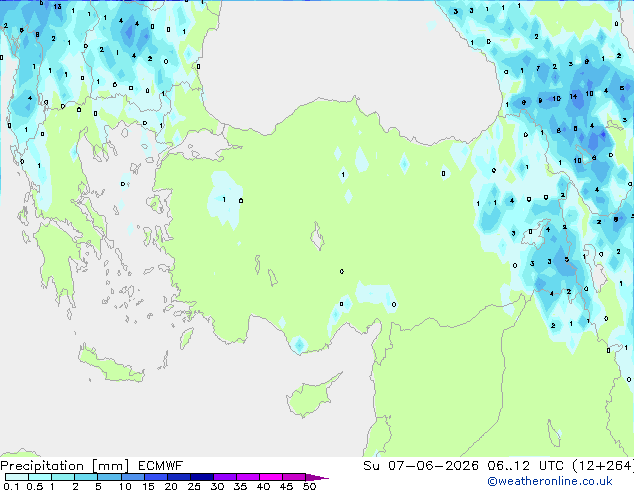
Task: Click the 30–35 mm purple legend box
Action: (225, 477)
